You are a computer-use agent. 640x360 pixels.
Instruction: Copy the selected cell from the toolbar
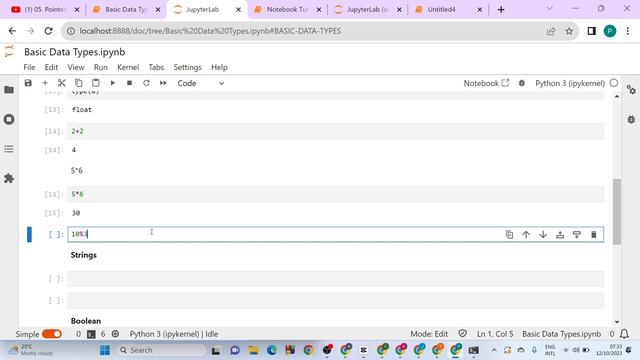coord(78,83)
